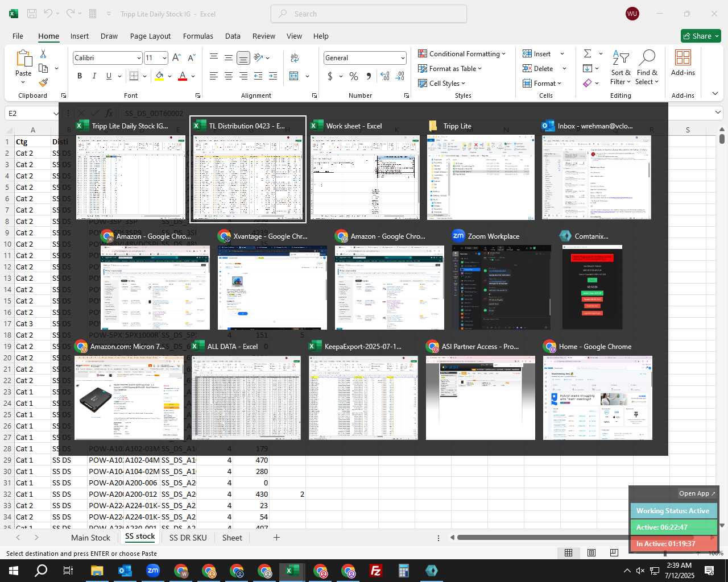Open Sort & Filter dropdown
This screenshot has height=582, width=728.
[x=621, y=68]
